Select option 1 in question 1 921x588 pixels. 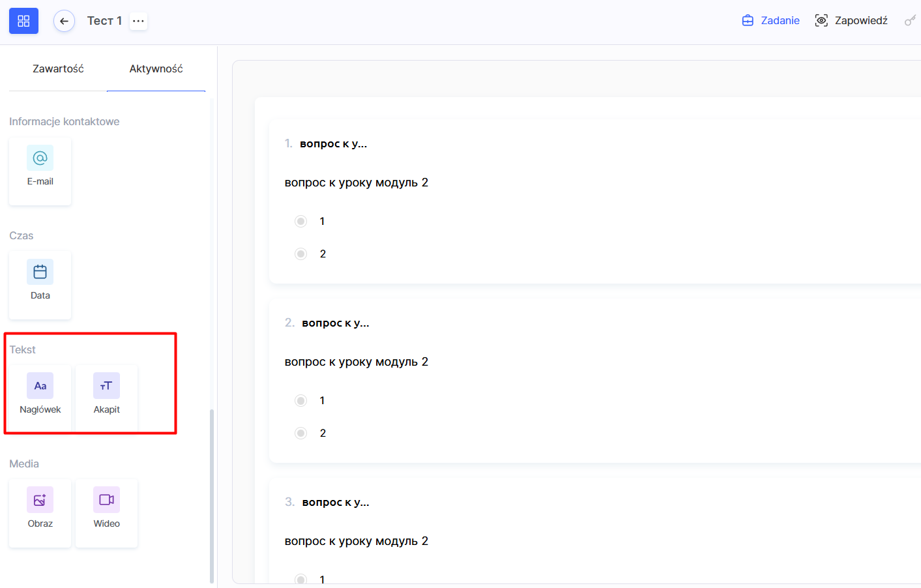(x=300, y=222)
